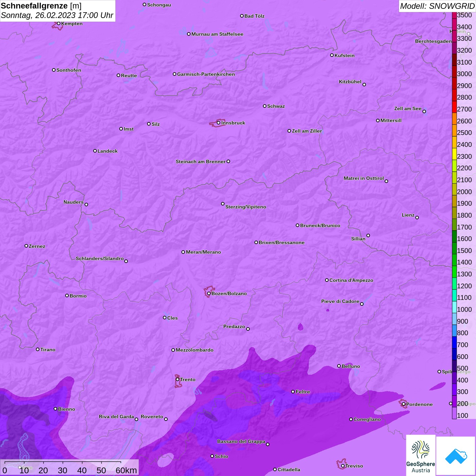The height and width of the screenshot is (476, 476).
Task: Click the date Sonntag, 26.02.2023 17:00 Uhr
Action: [x=57, y=15]
